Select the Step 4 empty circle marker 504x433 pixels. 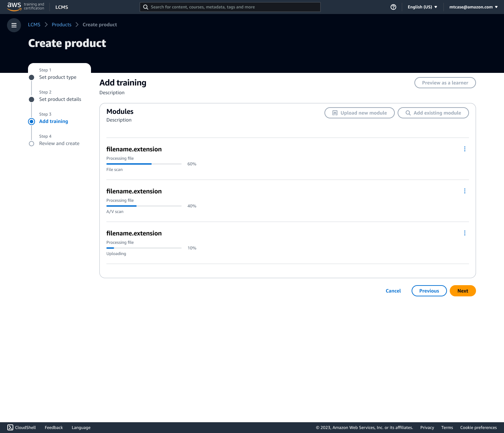click(31, 144)
